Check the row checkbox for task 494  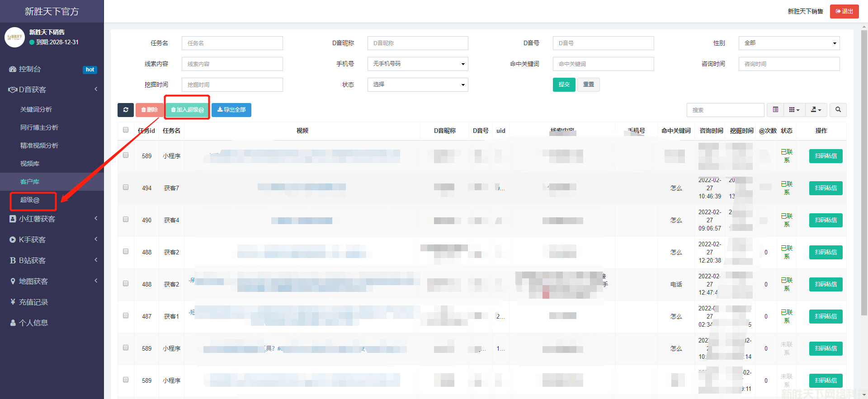click(126, 188)
